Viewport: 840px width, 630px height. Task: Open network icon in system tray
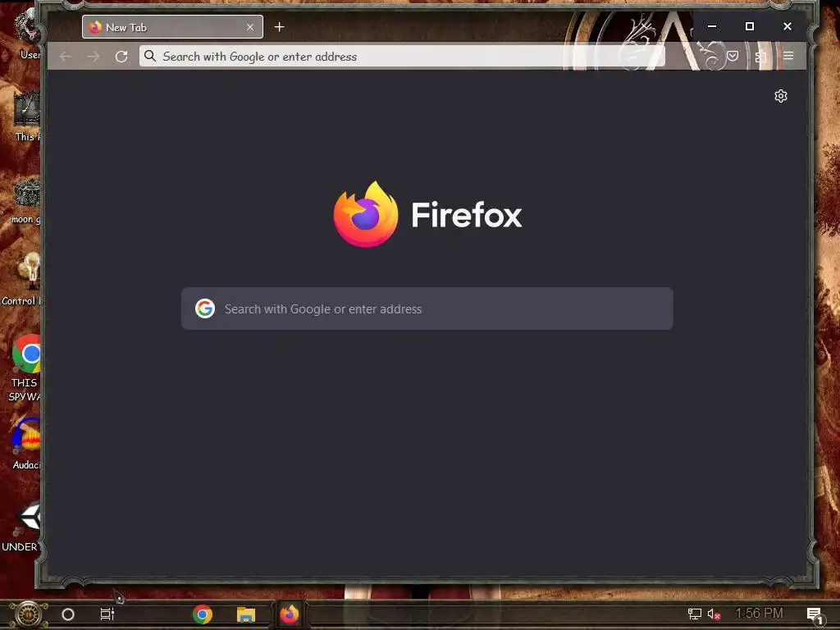point(694,614)
